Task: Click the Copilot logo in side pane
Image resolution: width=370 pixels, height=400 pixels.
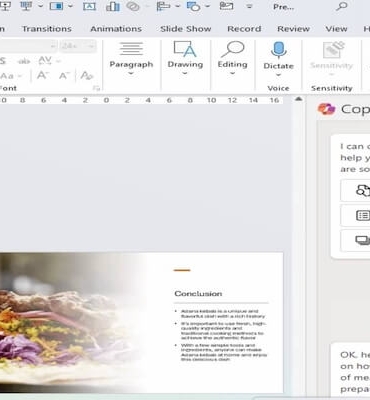Action: coord(326,109)
